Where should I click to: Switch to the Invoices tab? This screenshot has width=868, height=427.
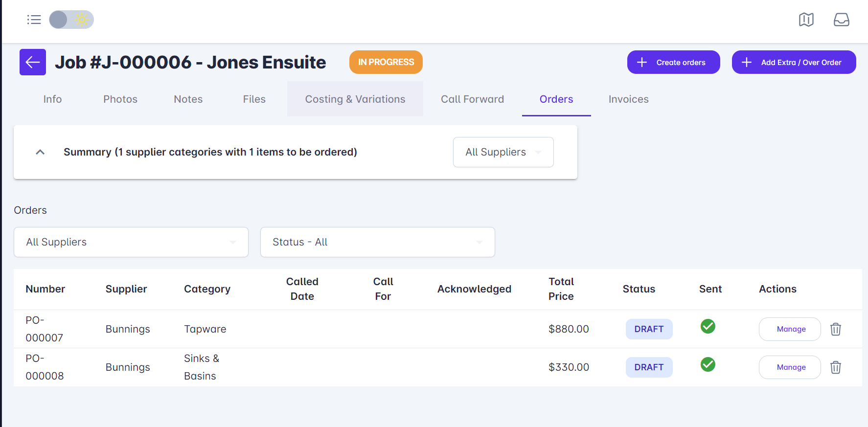(x=628, y=99)
